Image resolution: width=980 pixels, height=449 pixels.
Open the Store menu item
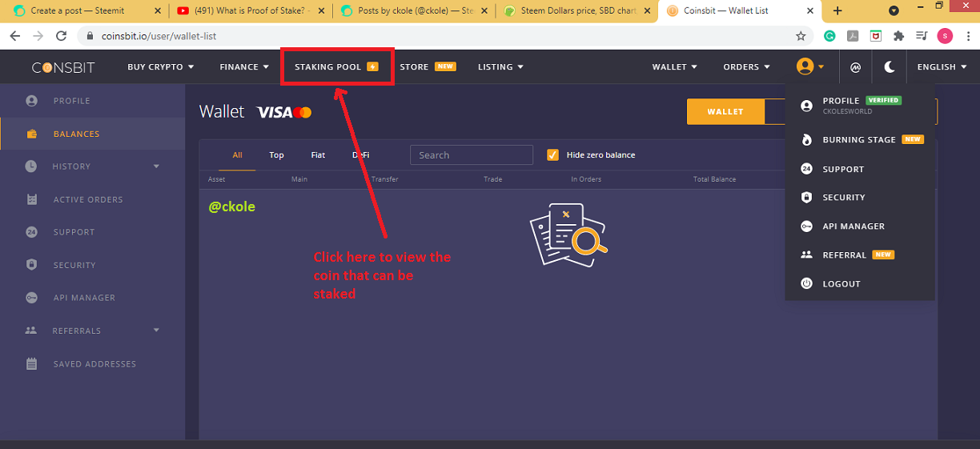click(428, 67)
